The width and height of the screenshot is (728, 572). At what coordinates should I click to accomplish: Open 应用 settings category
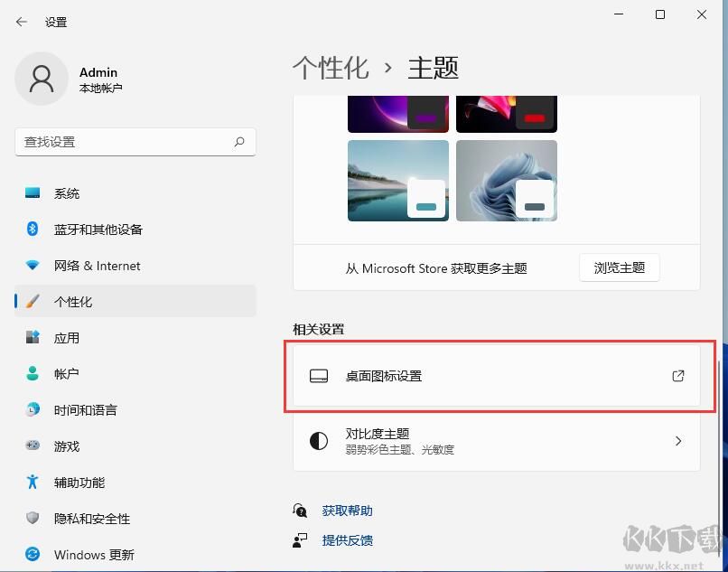[x=135, y=337]
